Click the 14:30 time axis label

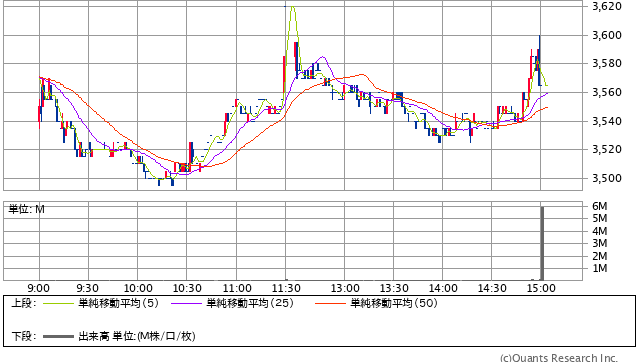492,288
